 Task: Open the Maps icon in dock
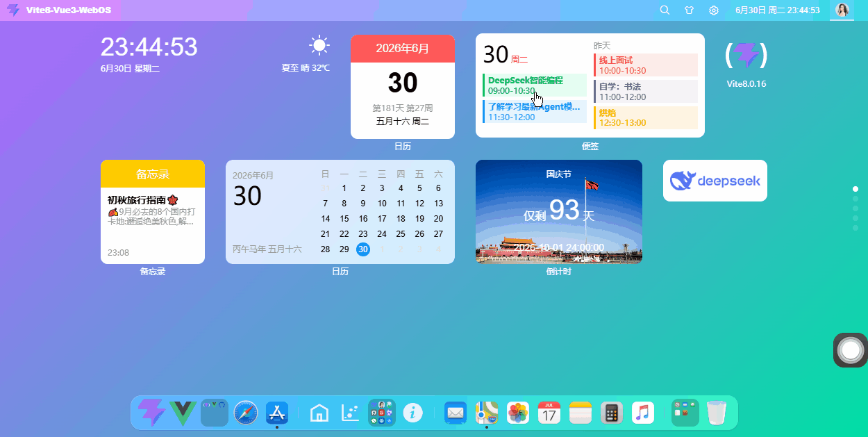tap(487, 413)
